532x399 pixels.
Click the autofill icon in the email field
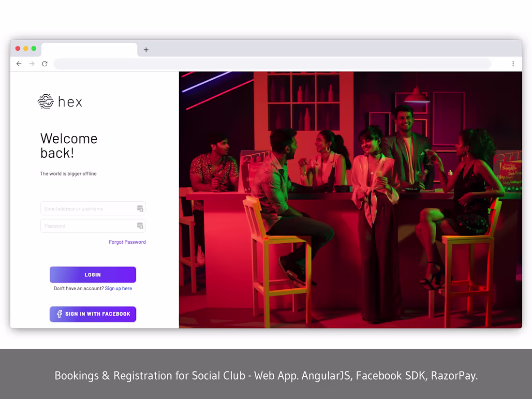click(x=140, y=208)
